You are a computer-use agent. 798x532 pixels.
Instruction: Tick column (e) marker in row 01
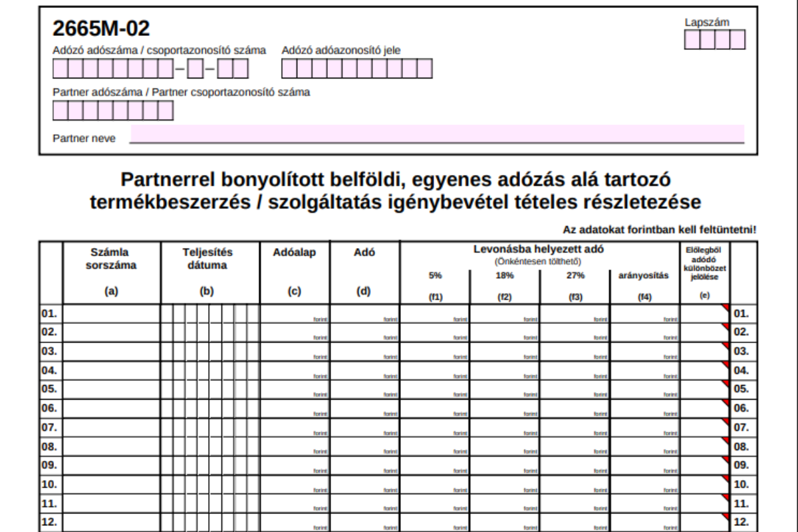point(705,314)
